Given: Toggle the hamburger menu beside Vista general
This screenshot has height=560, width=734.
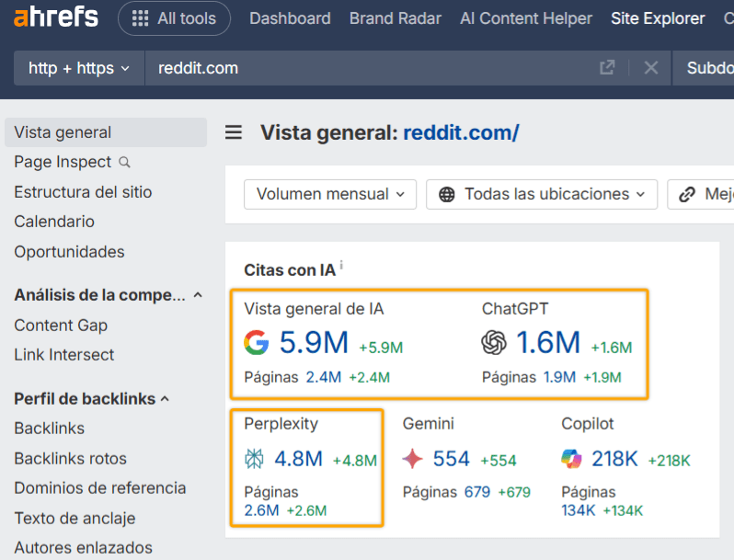Looking at the screenshot, I should (x=234, y=133).
